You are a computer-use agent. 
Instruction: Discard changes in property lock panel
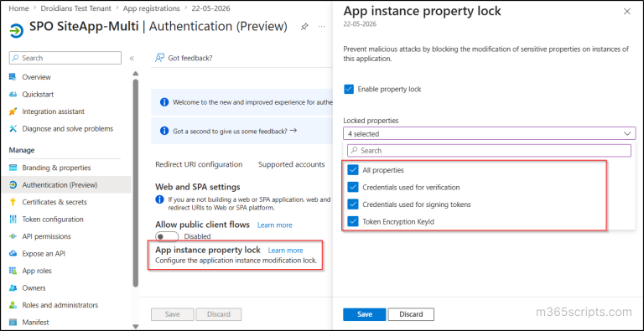point(411,314)
